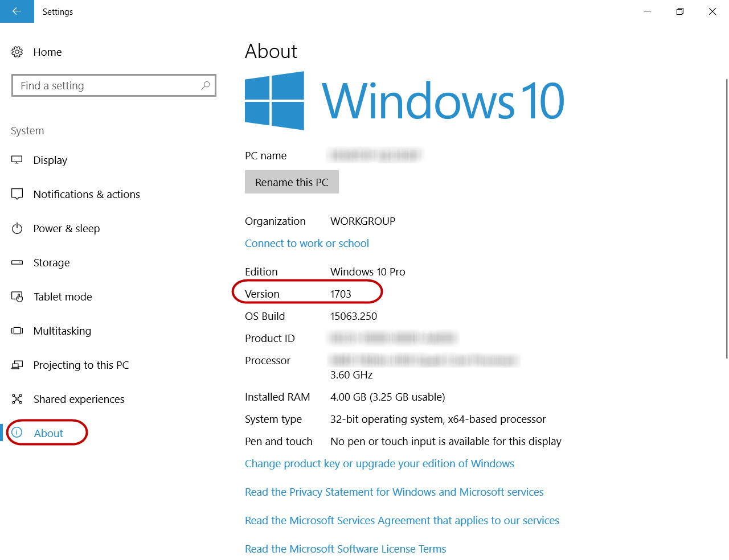Click the Notifications & actions icon
Image resolution: width=729 pixels, height=560 pixels.
(x=17, y=194)
